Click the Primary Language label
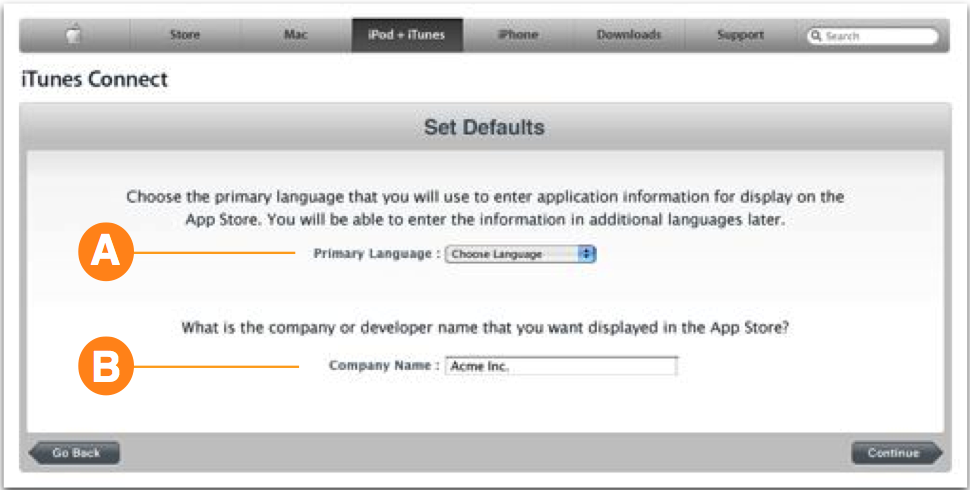The width and height of the screenshot is (970, 490). click(x=376, y=254)
